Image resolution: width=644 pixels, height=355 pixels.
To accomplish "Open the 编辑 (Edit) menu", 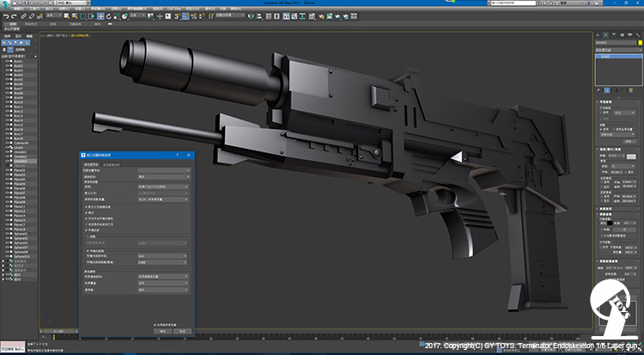I will 18,9.
